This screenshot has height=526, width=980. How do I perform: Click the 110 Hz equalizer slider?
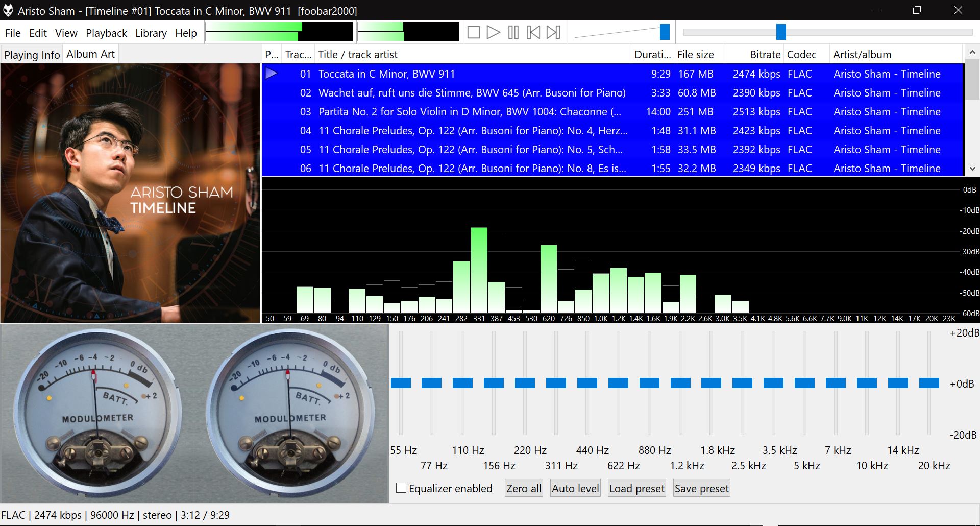tap(463, 383)
